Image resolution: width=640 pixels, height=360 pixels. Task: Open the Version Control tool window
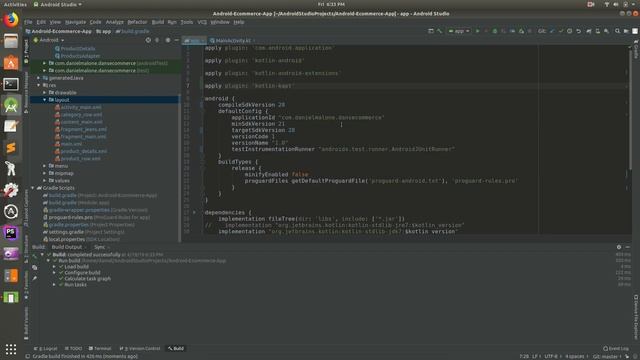140,349
